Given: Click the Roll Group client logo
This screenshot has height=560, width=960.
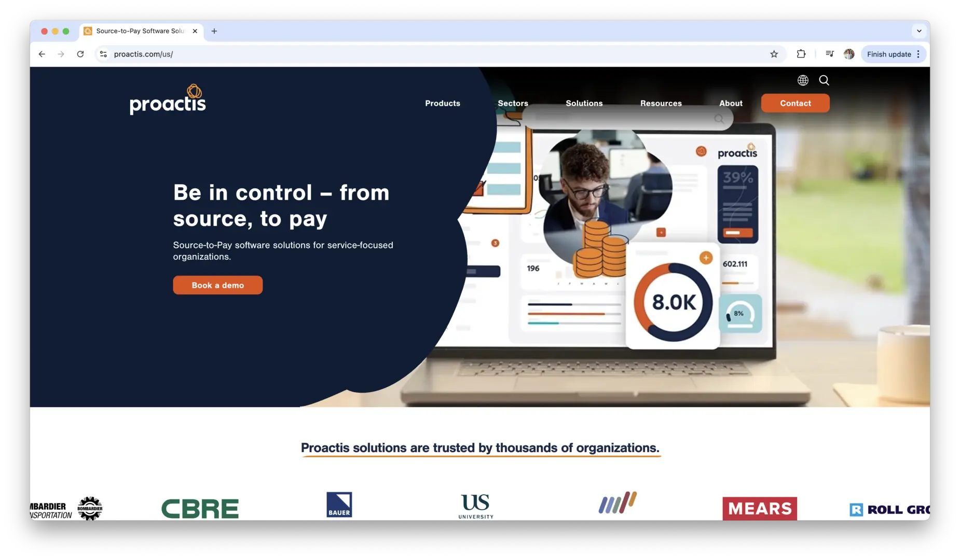Looking at the screenshot, I should click(889, 510).
